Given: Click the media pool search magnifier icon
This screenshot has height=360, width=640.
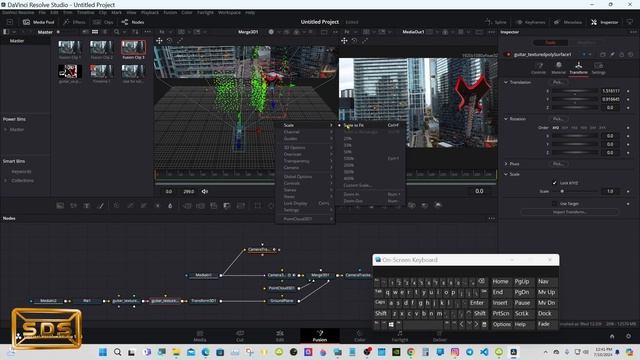Looking at the screenshot, I should coord(117,32).
